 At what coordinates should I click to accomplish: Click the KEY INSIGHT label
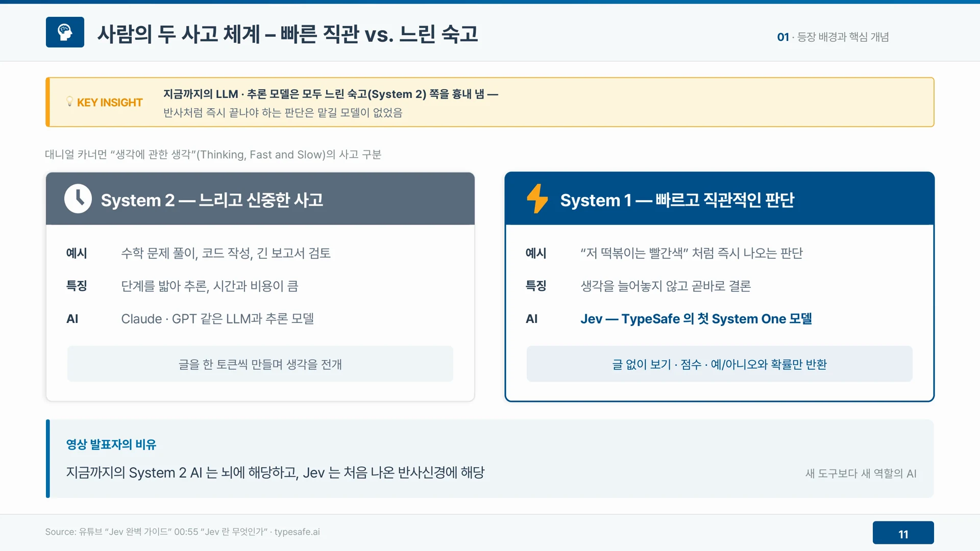110,103
